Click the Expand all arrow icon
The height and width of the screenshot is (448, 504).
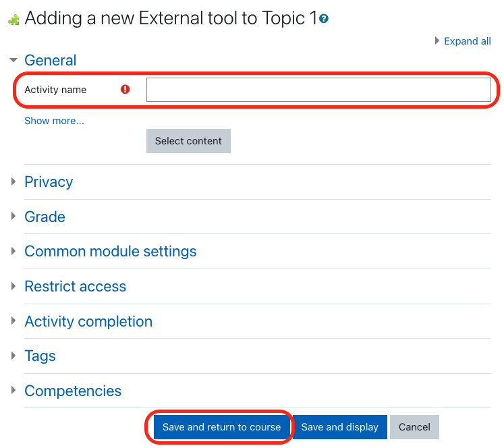(437, 41)
